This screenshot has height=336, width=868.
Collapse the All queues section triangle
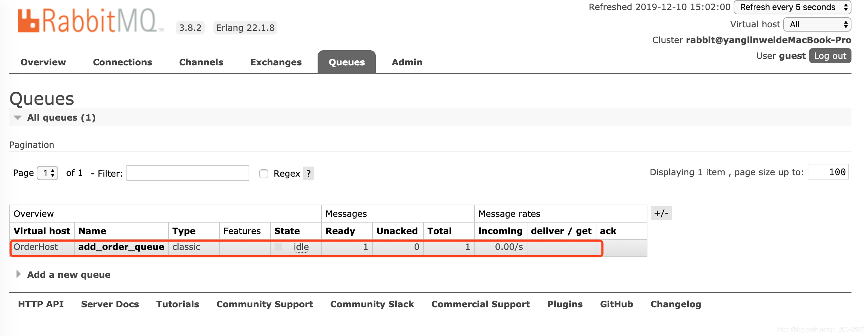point(17,117)
